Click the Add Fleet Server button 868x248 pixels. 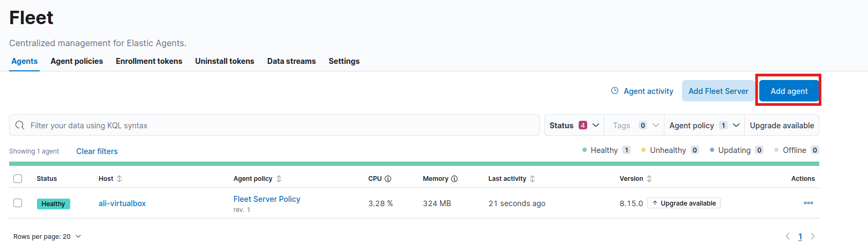[x=718, y=91]
